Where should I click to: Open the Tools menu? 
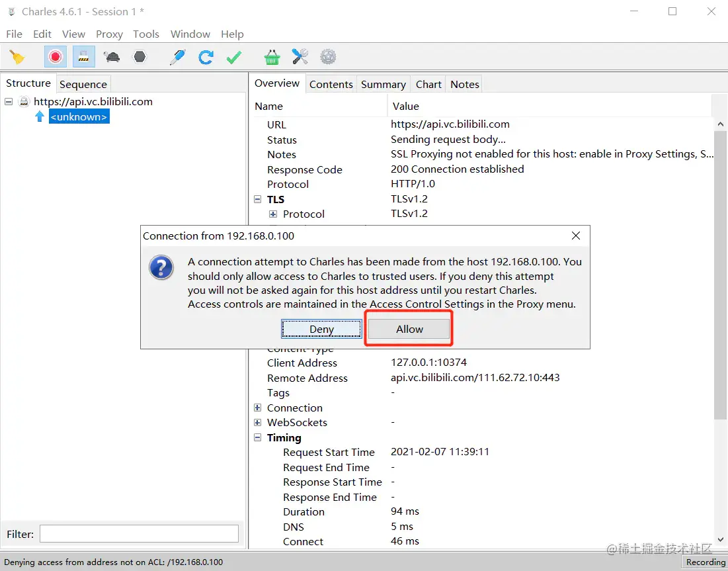(x=146, y=34)
